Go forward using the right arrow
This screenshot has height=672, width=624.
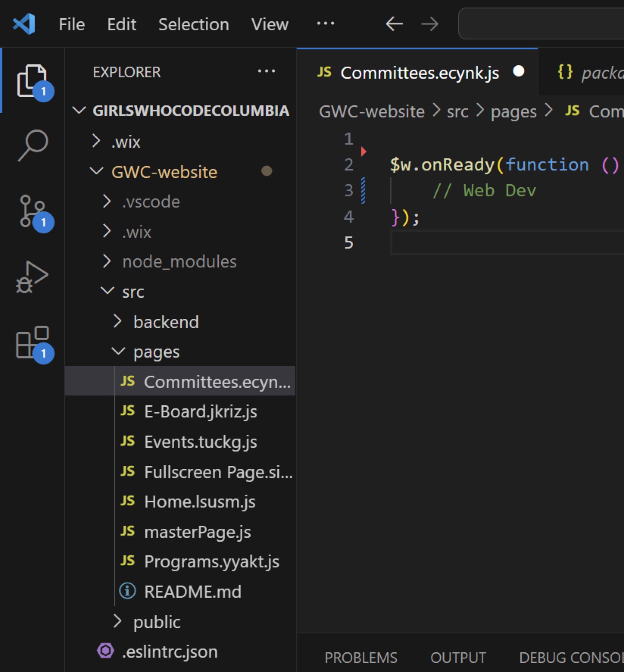430,24
